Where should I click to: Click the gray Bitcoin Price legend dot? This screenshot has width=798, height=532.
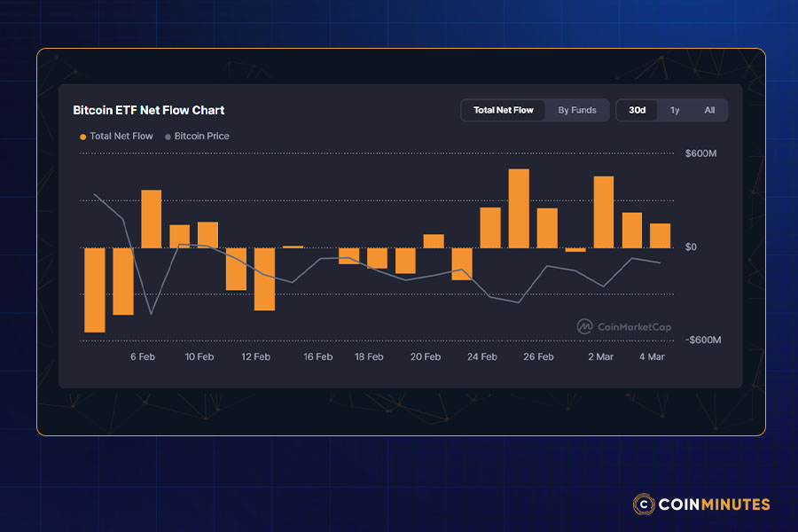(x=167, y=136)
